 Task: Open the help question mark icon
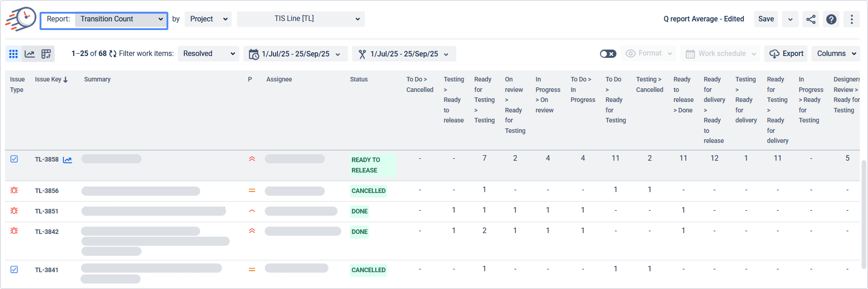[831, 19]
